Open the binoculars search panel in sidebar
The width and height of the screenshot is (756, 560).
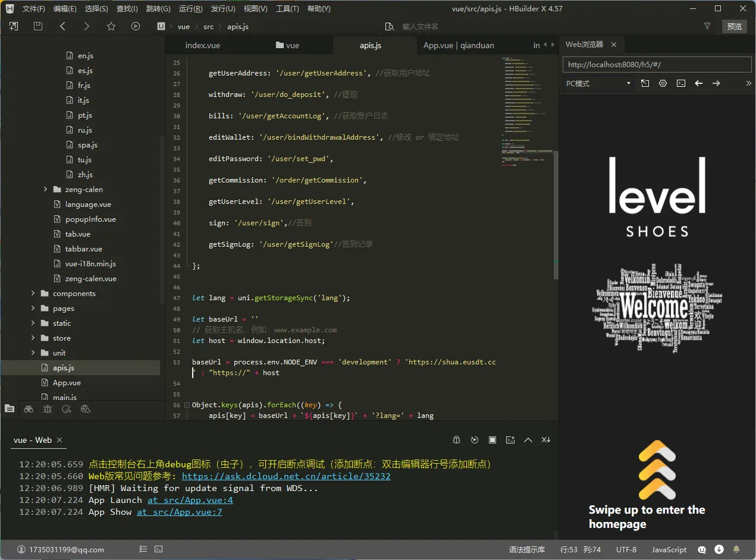[29, 409]
